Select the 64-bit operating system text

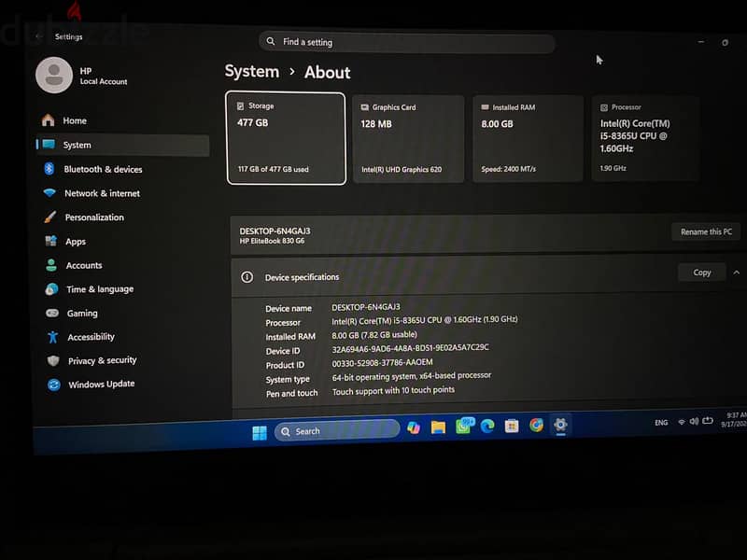click(x=411, y=376)
